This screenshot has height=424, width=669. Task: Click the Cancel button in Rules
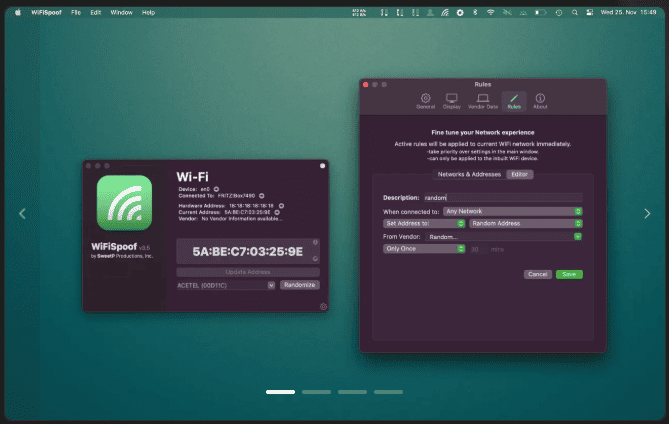coord(538,274)
